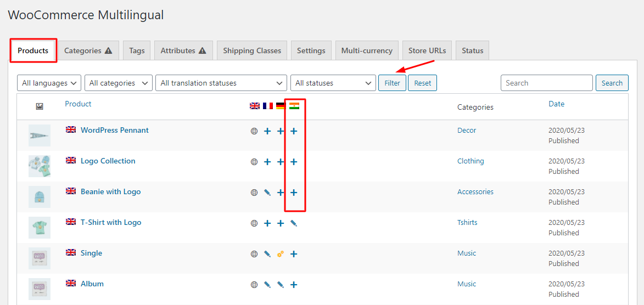Sort by the Date column header

pyautogui.click(x=557, y=104)
